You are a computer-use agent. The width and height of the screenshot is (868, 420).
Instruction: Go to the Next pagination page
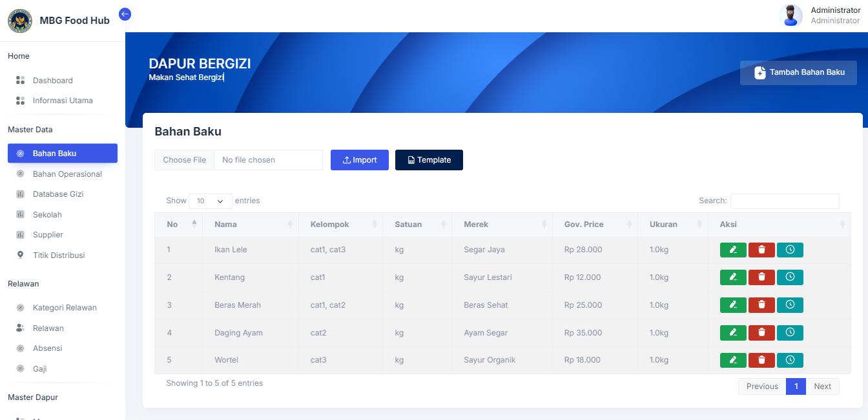coord(823,386)
